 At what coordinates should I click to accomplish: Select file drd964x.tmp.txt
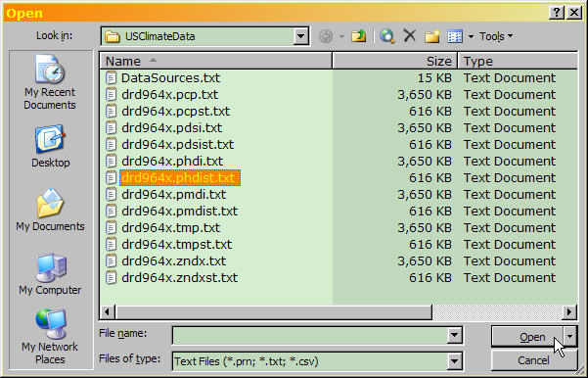[171, 227]
